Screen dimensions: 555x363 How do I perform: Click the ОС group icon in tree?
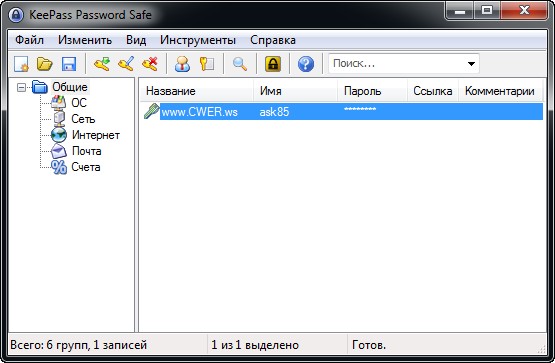(x=59, y=103)
